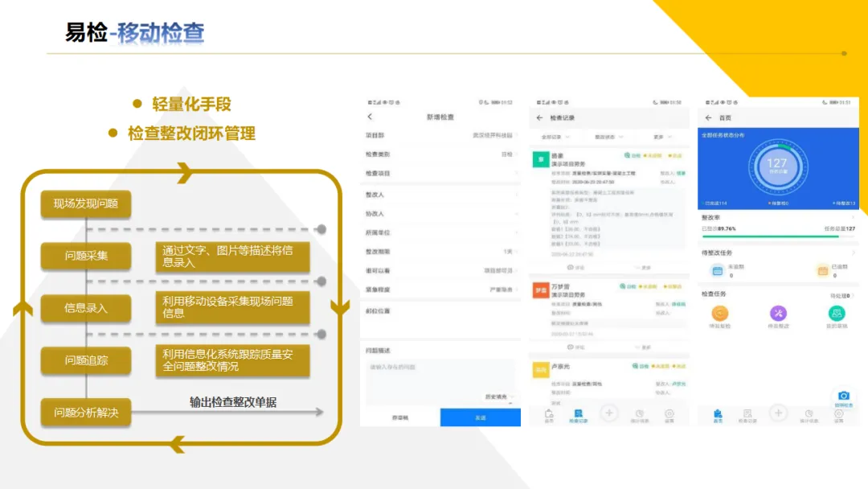Select active 首页 tab in bottom bar
Screen dimensions: 868x489
click(x=718, y=417)
